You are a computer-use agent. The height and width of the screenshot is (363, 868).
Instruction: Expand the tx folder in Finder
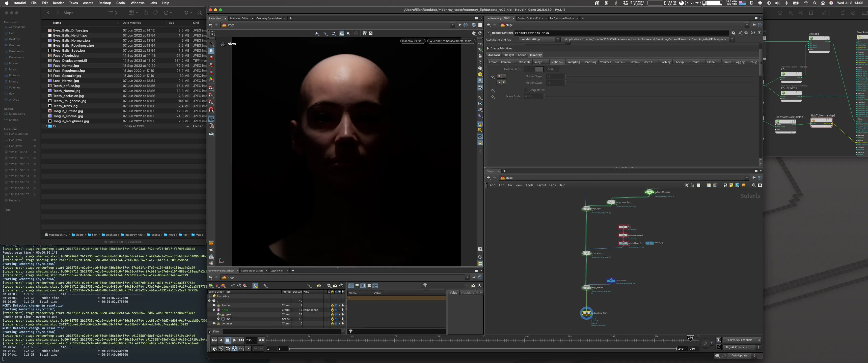tap(46, 126)
